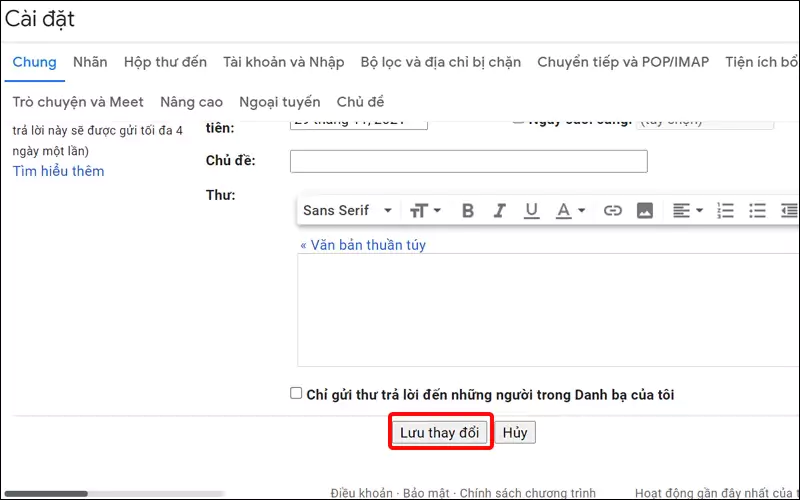
Task: Check the Danh bạ của tôi only checkbox
Action: coord(296,393)
